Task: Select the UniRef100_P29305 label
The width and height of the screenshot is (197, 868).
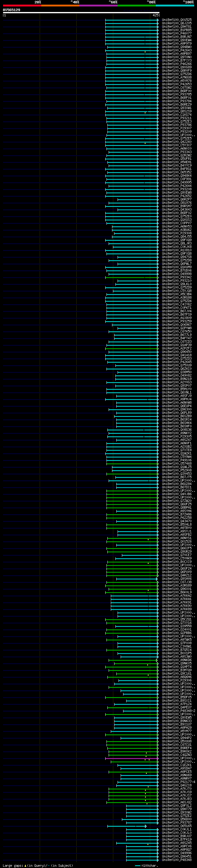Action: tap(177, 437)
